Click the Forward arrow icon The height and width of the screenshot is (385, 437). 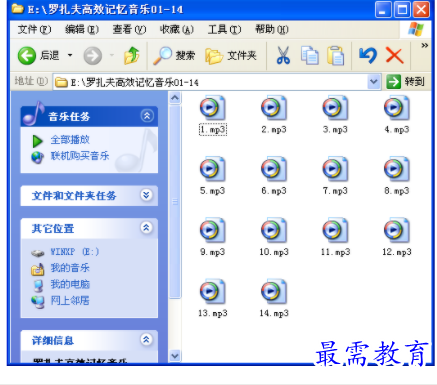point(93,55)
